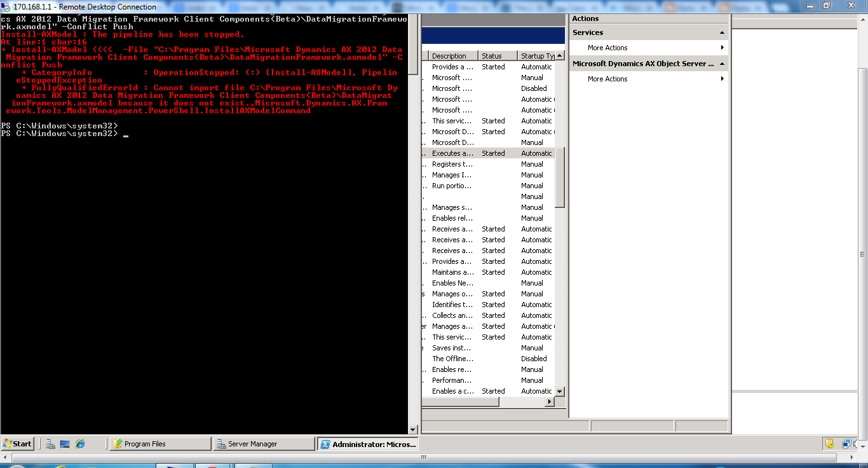The height and width of the screenshot is (468, 868).
Task: Click the remote desktop horizontal scrollbar right arrow
Action: pyautogui.click(x=853, y=457)
